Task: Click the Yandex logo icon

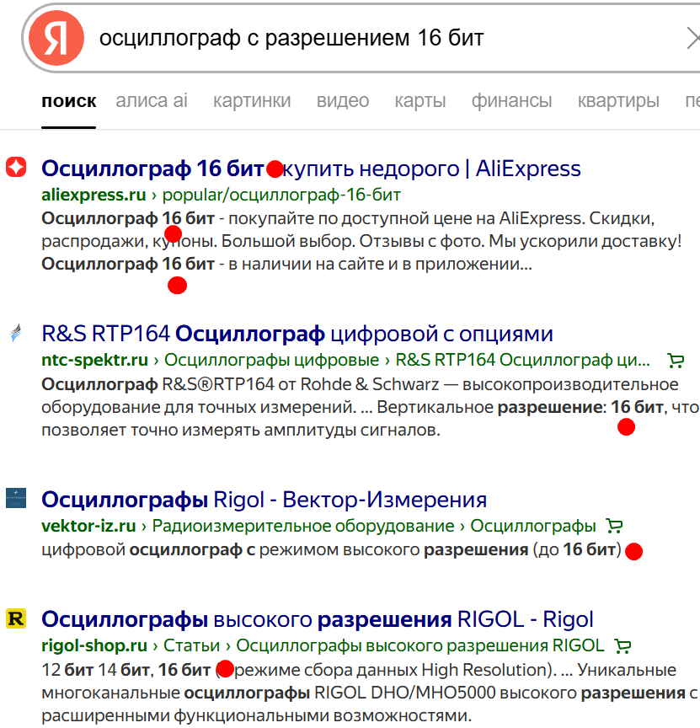Action: tap(56, 38)
